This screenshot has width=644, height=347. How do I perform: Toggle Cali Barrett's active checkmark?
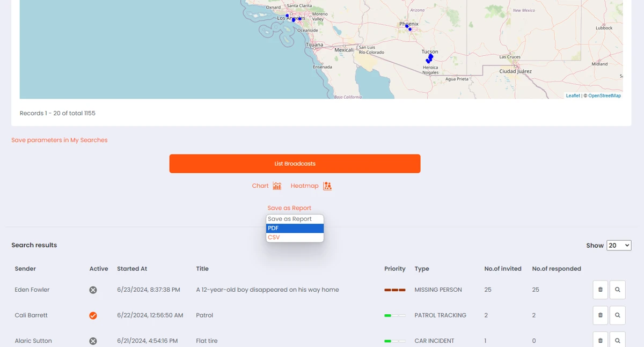93,315
